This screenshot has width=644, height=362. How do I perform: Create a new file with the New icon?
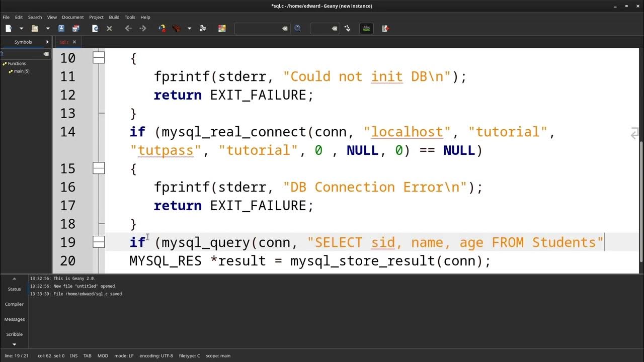pos(9,29)
